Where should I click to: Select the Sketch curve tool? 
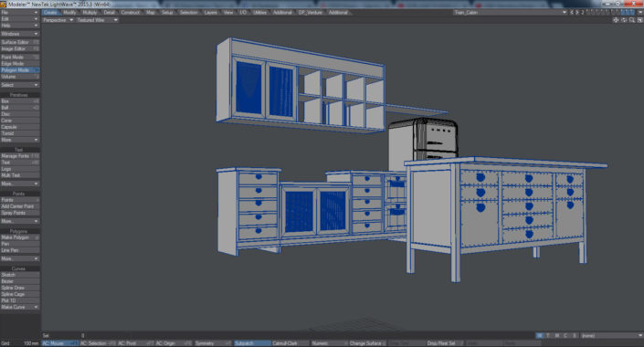coord(20,275)
